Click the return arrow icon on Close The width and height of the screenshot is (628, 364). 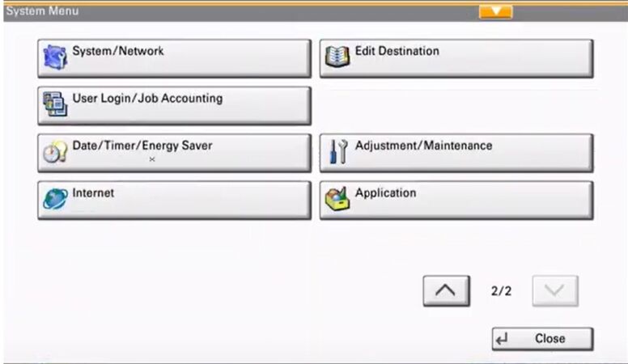tap(503, 340)
